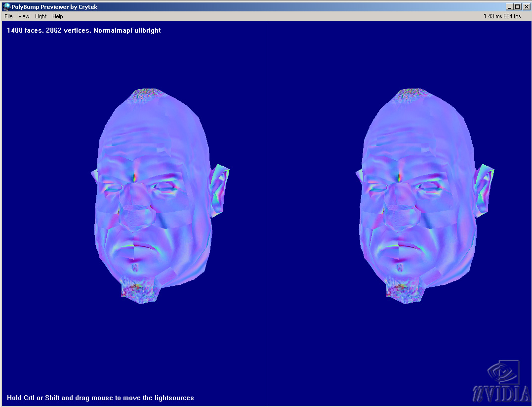Open the File menu
Screen dimensions: 532x407
tap(8, 16)
